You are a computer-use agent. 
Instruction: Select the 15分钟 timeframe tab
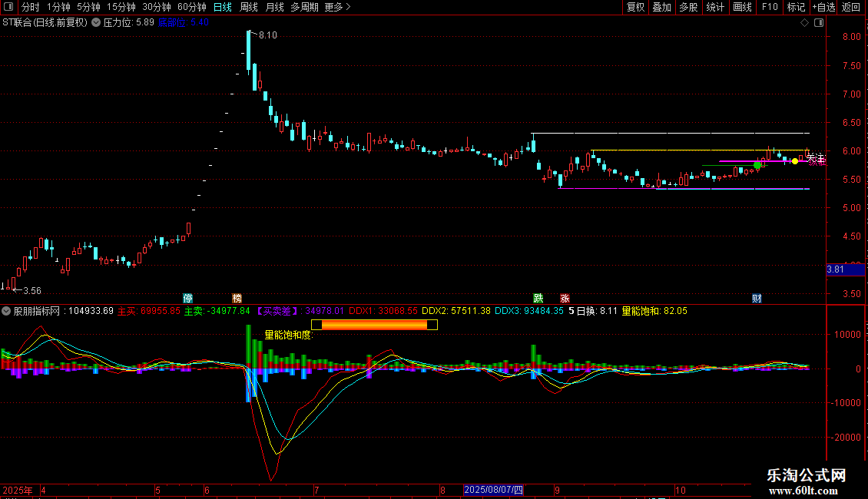[x=121, y=7]
